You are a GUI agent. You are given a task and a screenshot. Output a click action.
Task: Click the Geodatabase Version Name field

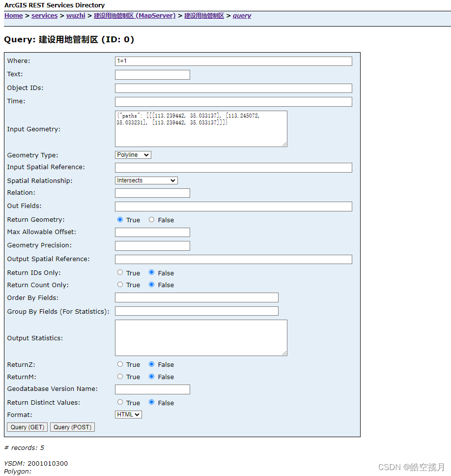click(x=152, y=389)
